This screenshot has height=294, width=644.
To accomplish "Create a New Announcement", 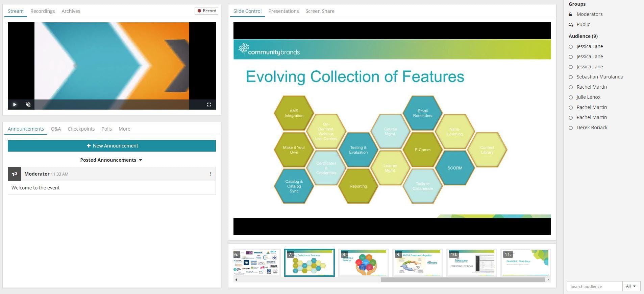I will (112, 146).
